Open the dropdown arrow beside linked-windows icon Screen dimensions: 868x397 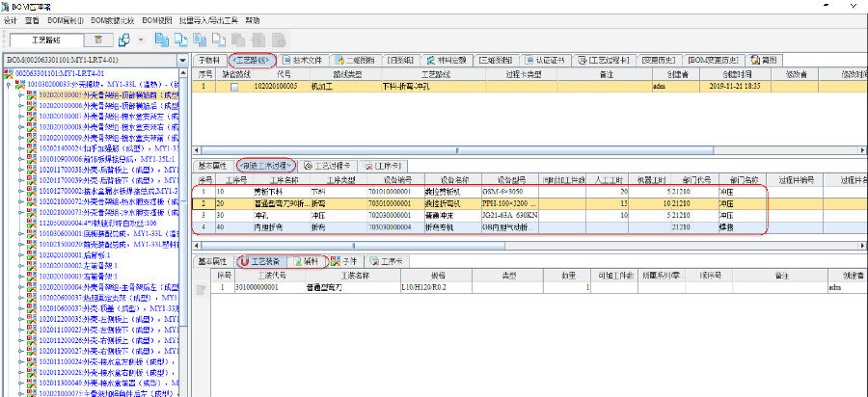141,40
